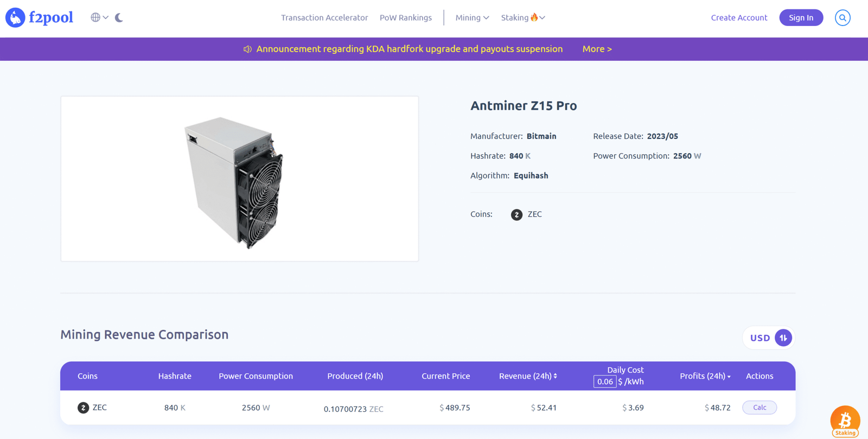Click the announcement speaker icon
This screenshot has height=439, width=868.
(x=247, y=49)
